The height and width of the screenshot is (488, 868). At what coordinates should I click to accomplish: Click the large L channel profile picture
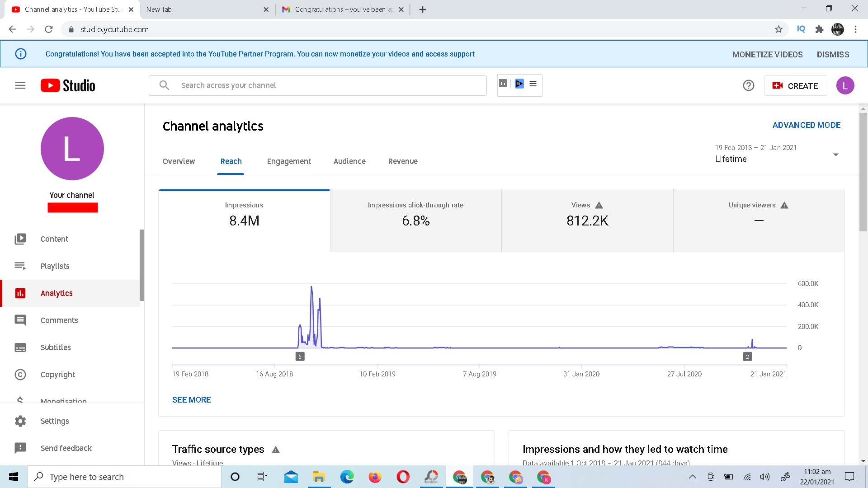tap(72, 149)
